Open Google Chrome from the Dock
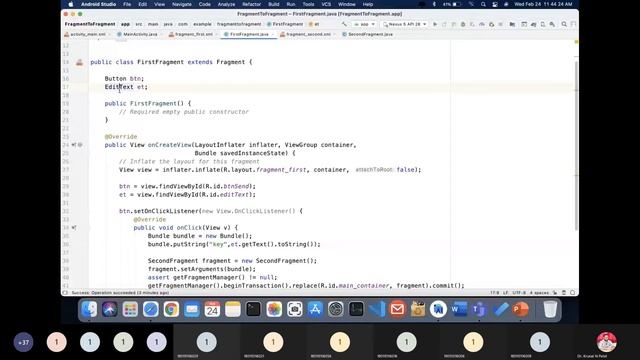 coord(171,309)
